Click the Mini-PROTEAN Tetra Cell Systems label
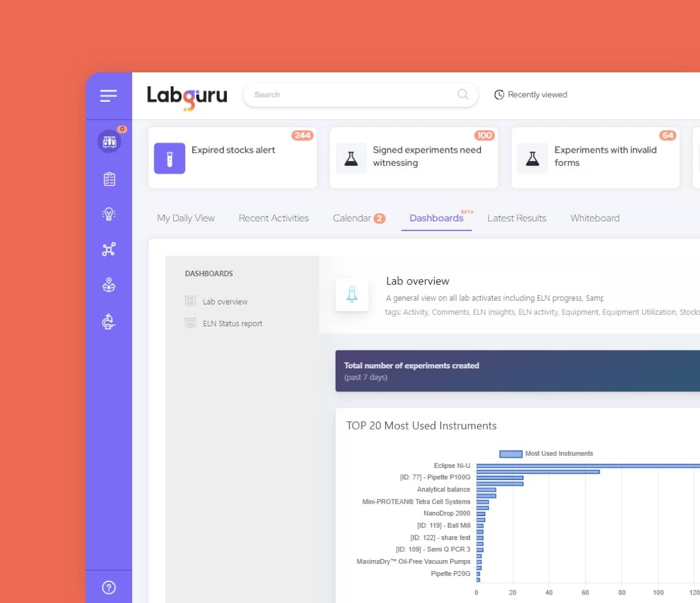 416,502
